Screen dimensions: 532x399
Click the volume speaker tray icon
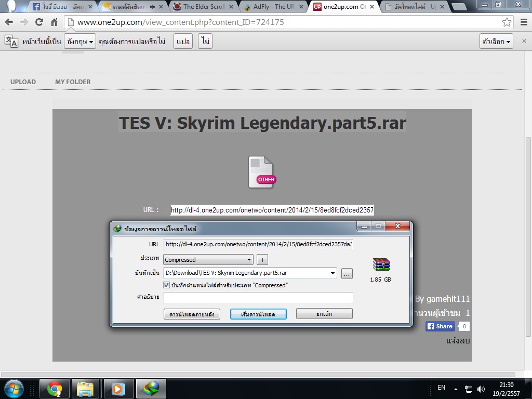point(481,389)
